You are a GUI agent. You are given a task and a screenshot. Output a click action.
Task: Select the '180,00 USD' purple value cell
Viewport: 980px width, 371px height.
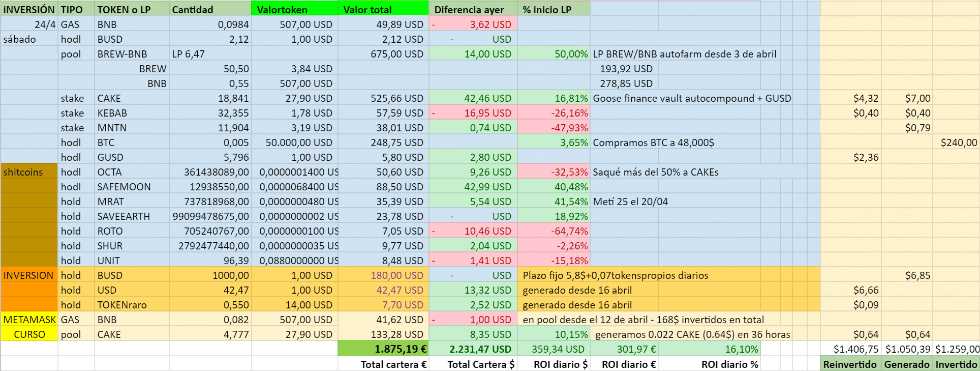coord(383,275)
